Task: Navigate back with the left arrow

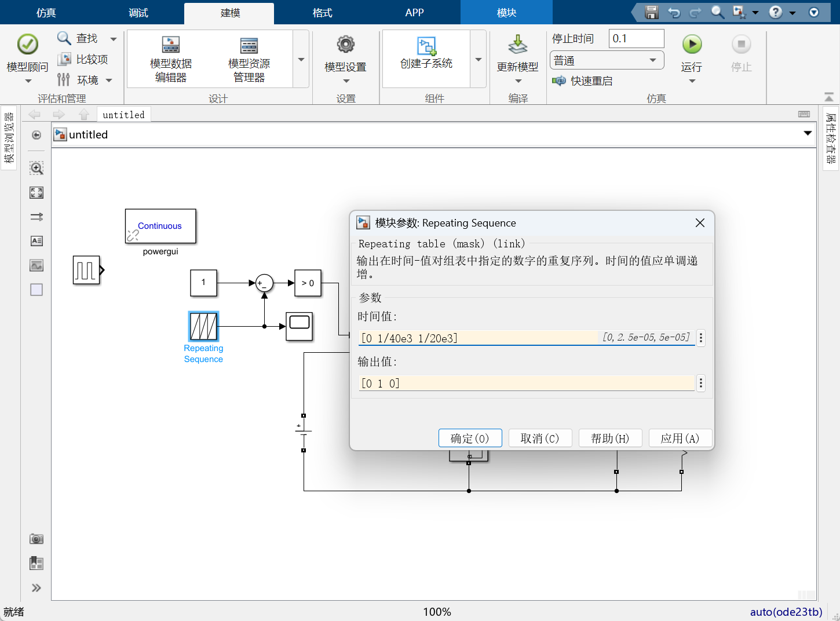Action: (34, 114)
